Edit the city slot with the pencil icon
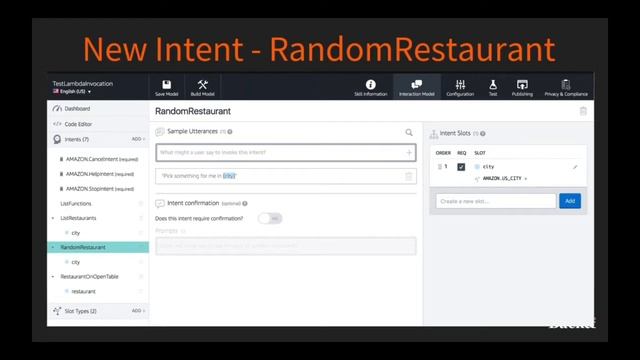The width and height of the screenshot is (640, 360). click(575, 167)
